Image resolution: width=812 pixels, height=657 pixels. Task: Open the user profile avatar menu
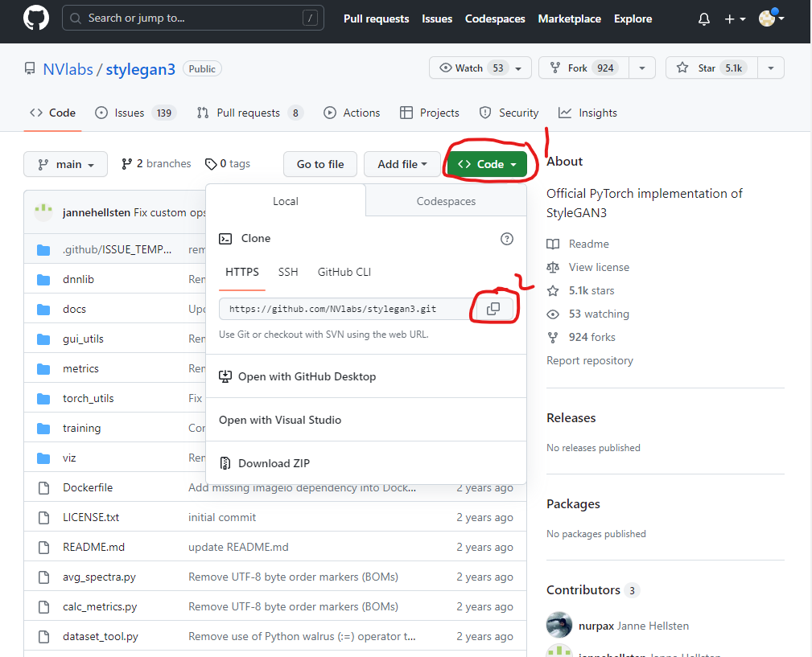click(x=771, y=18)
